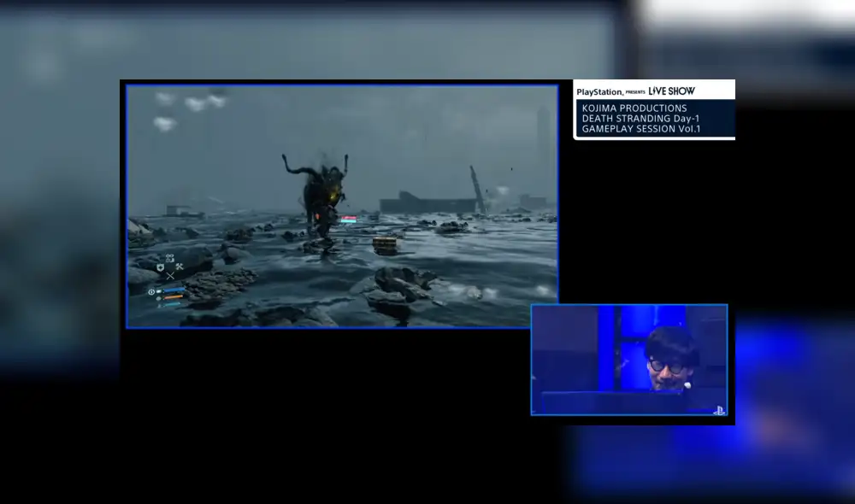855x504 pixels.
Task: Click the X button prompt in the HUD
Action: (x=171, y=276)
